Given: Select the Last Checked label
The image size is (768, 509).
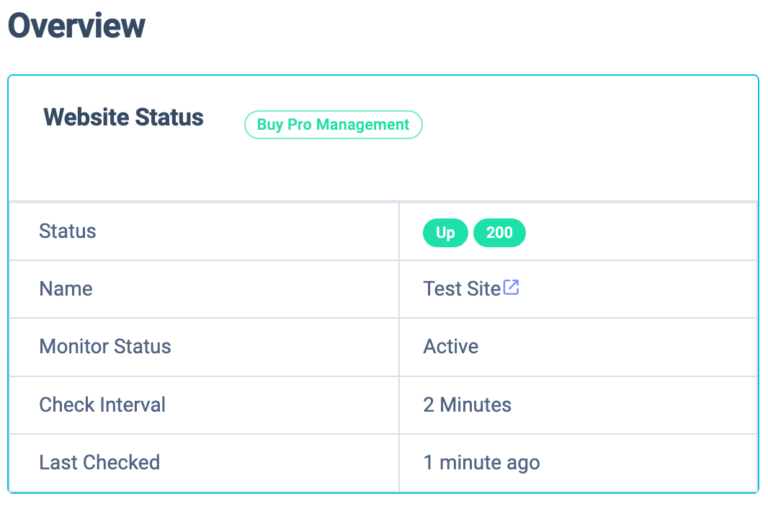Looking at the screenshot, I should (x=99, y=462).
